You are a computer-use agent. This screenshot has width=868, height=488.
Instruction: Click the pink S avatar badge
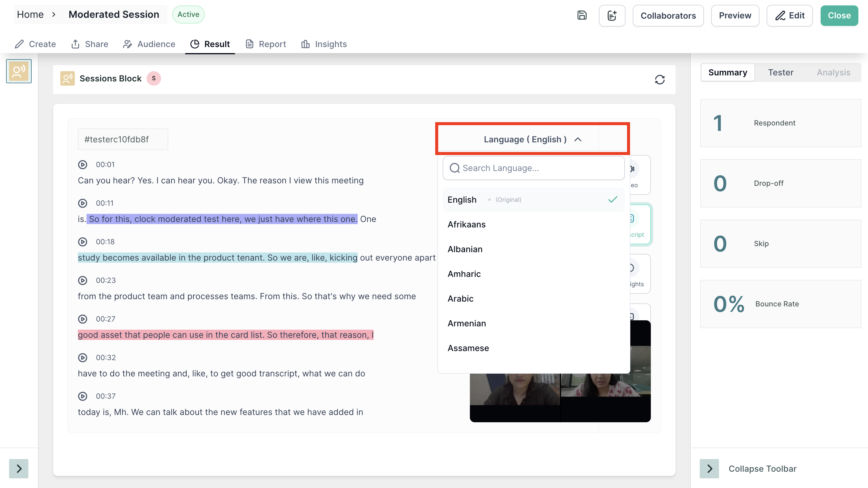(154, 78)
